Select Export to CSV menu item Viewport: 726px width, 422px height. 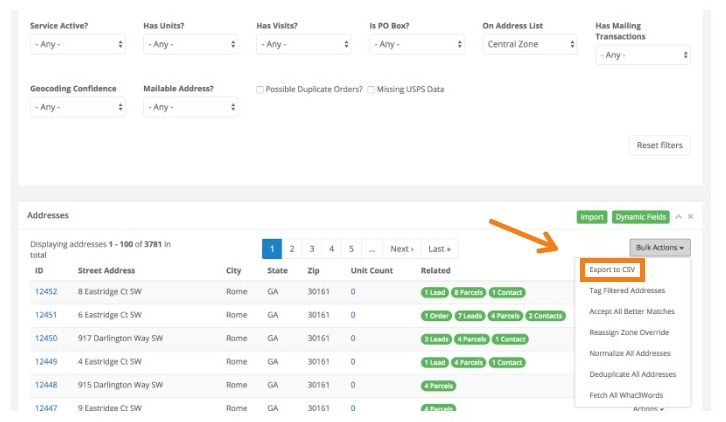pos(611,270)
